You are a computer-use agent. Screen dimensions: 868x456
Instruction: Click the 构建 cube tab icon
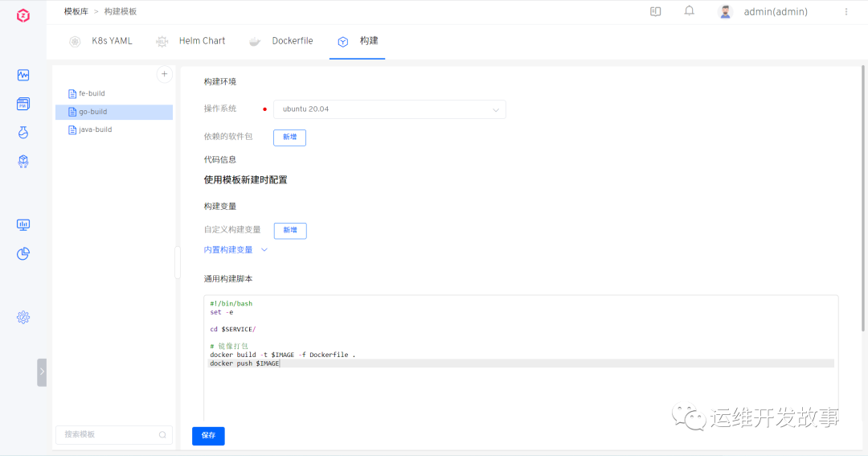click(x=342, y=42)
